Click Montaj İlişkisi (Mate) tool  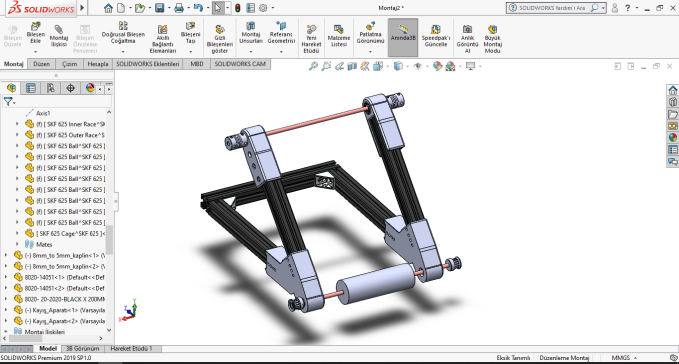(58, 35)
